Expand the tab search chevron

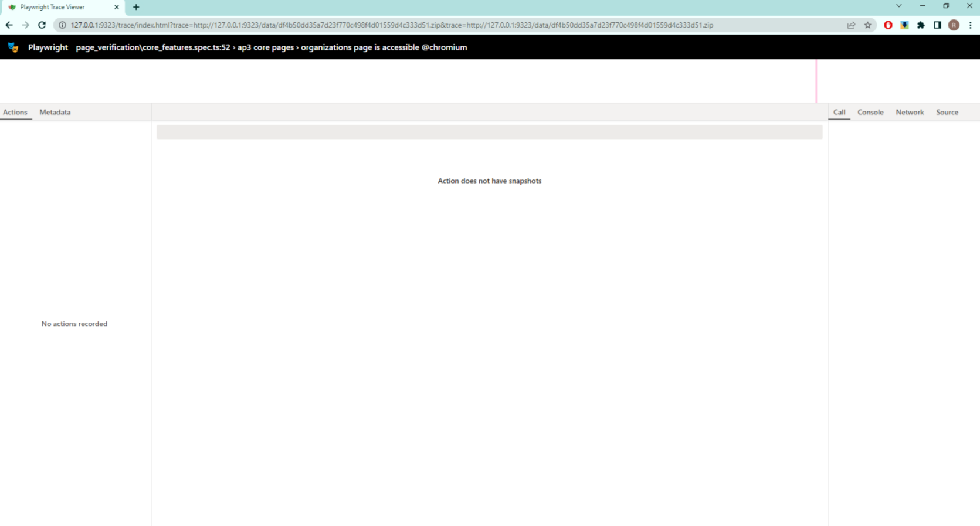tap(898, 6)
